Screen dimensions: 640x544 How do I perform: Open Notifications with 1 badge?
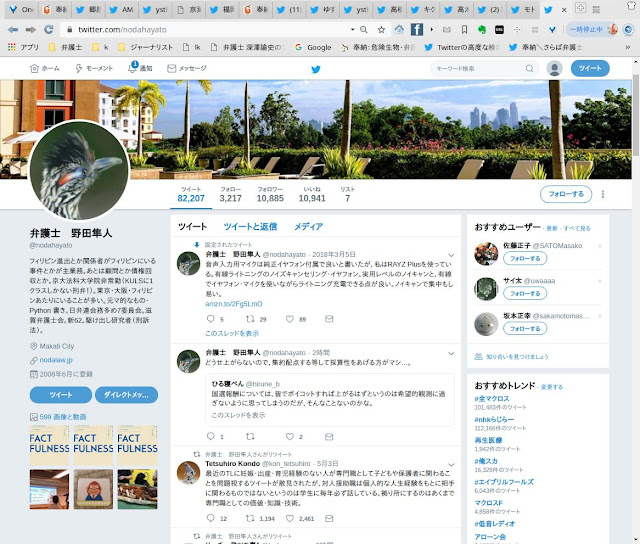(x=140, y=68)
